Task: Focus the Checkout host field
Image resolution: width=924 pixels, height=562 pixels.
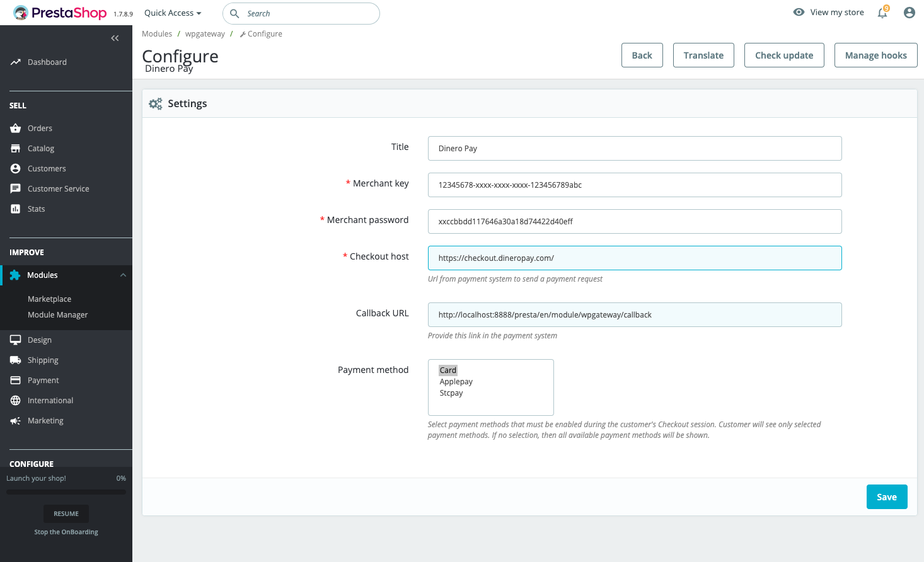Action: tap(635, 258)
